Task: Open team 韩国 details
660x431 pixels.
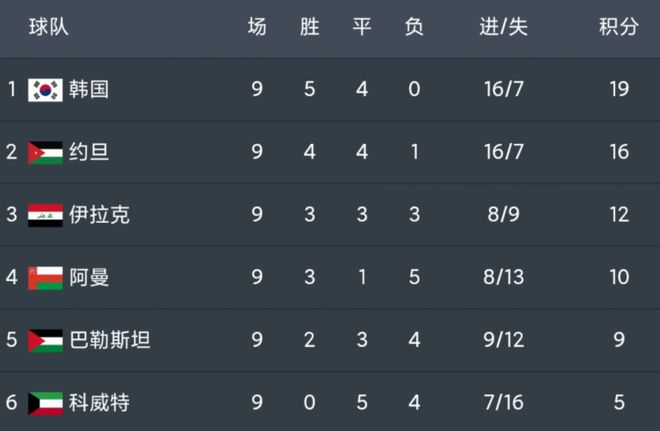Action: point(88,90)
